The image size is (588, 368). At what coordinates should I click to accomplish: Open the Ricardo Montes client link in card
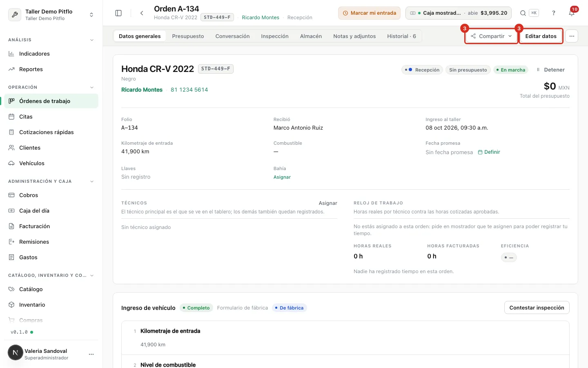coord(142,90)
